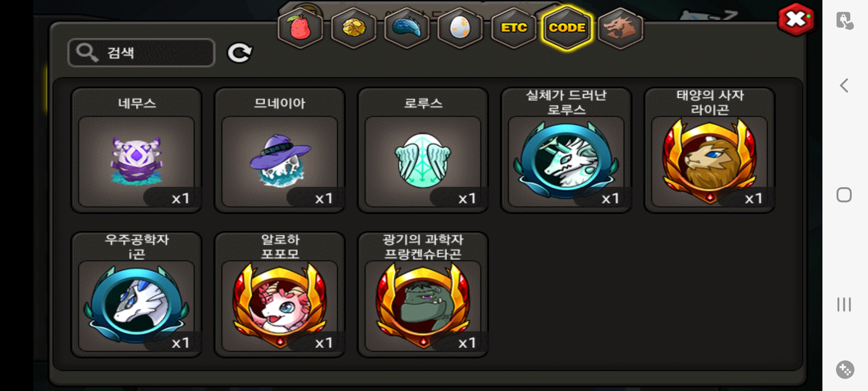Choose the 광기의 과학자 프랑켄슈타곤 item
The height and width of the screenshot is (391, 868).
pyautogui.click(x=423, y=295)
